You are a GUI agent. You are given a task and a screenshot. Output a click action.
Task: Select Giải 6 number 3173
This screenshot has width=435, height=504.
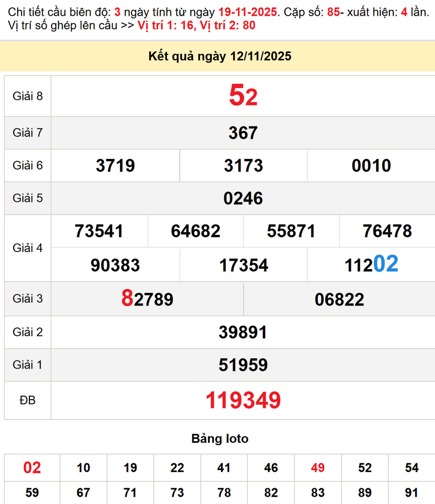(x=243, y=166)
